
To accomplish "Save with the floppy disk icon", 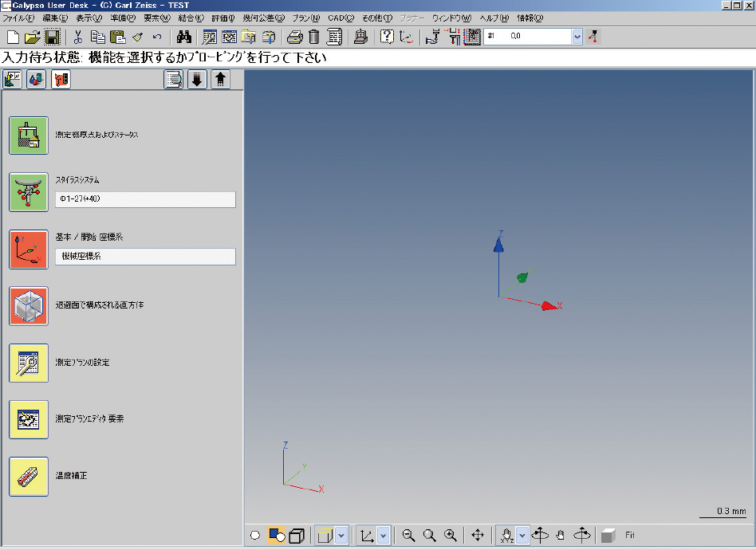I will pos(52,37).
